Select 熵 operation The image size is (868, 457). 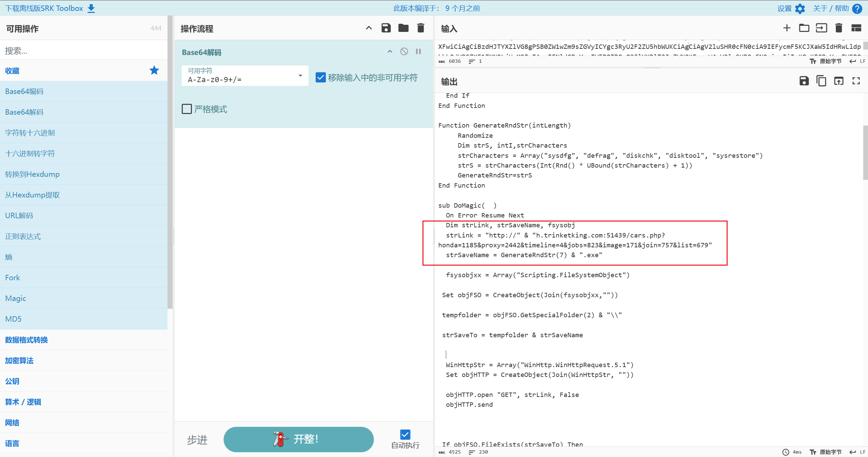coord(84,257)
